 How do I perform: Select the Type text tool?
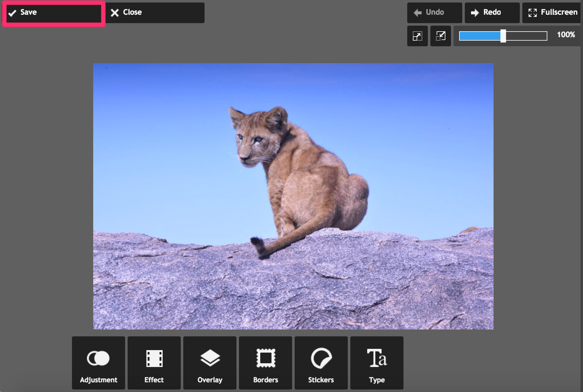pos(377,363)
